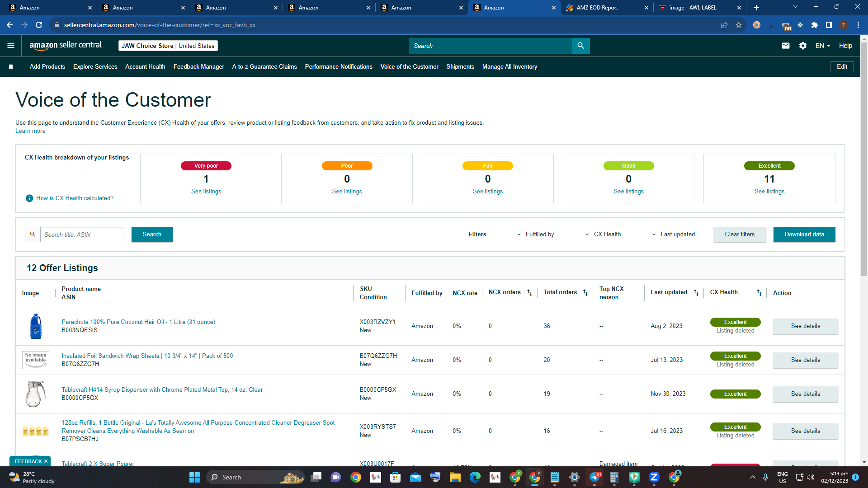
Task: Open Zoom from the taskbar
Action: click(654, 477)
